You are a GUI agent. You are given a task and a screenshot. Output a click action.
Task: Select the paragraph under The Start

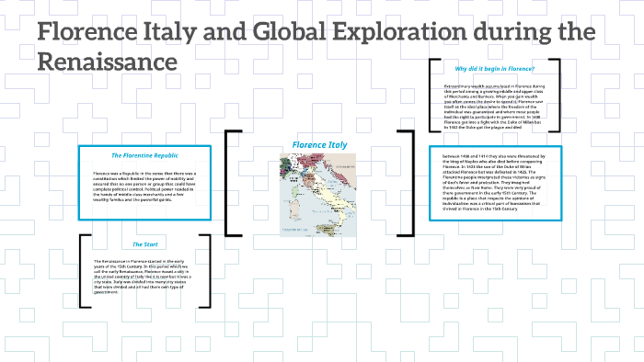click(143, 277)
